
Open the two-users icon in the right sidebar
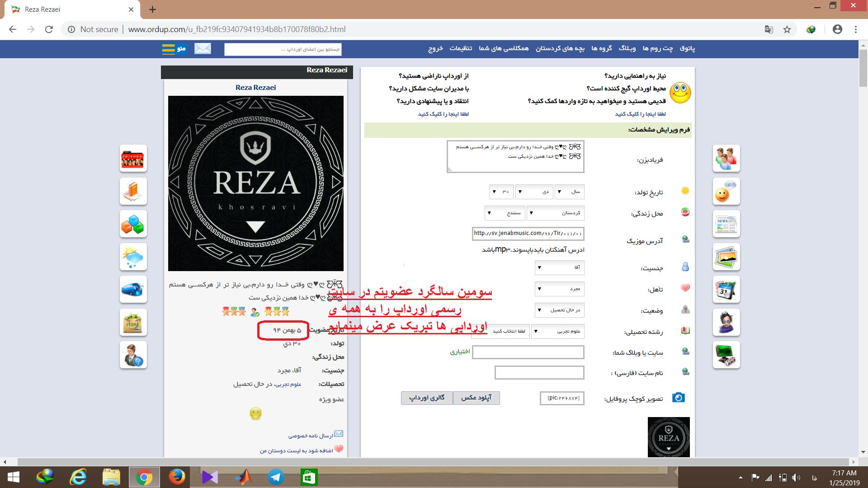click(726, 158)
